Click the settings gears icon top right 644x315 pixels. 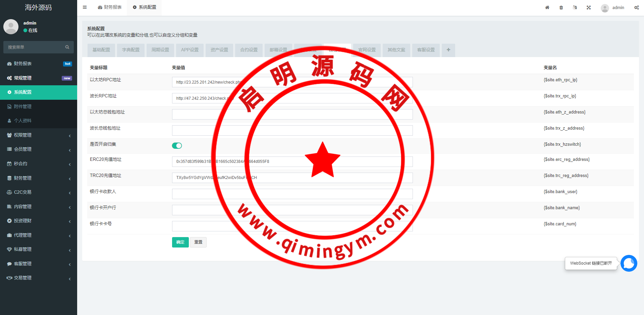[636, 7]
